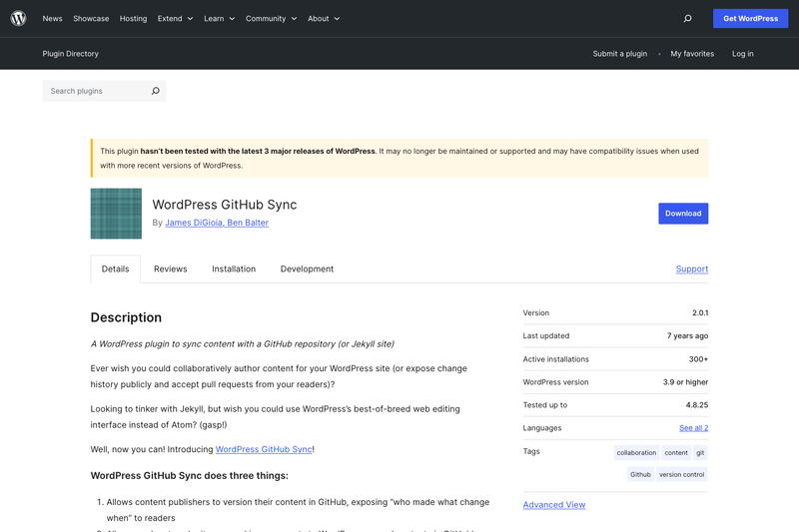Open the Installation tab
799x532 pixels.
(234, 268)
